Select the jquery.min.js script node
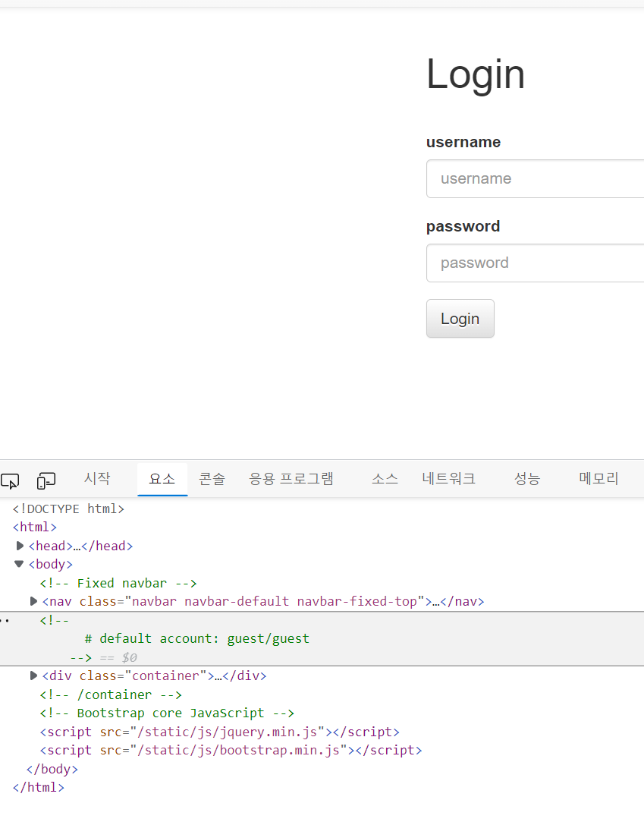 [x=219, y=732]
